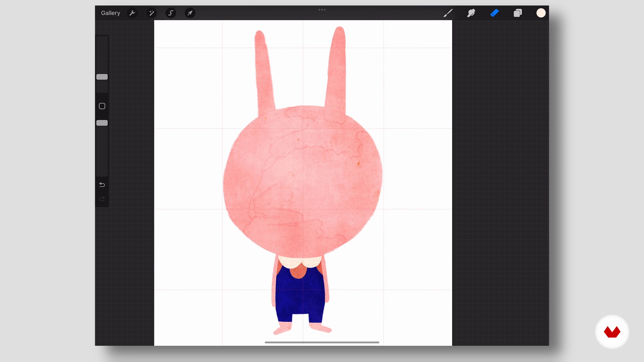
Task: Open the Gallery
Action: click(111, 13)
